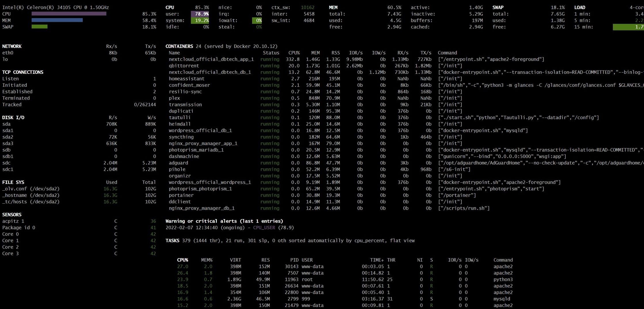This screenshot has height=309, width=644.
Task: Select the tautulli container name
Action: 180,117
